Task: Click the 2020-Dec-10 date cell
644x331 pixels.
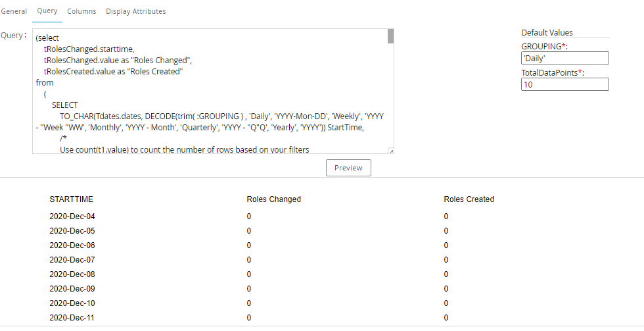Action: click(72, 303)
